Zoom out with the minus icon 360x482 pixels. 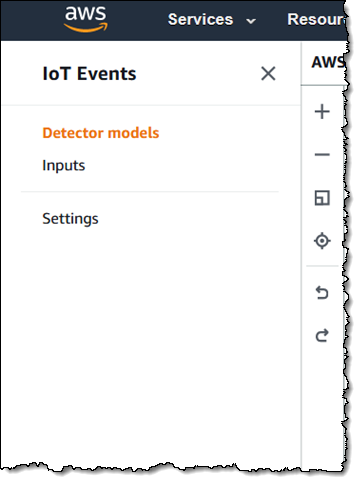[322, 155]
